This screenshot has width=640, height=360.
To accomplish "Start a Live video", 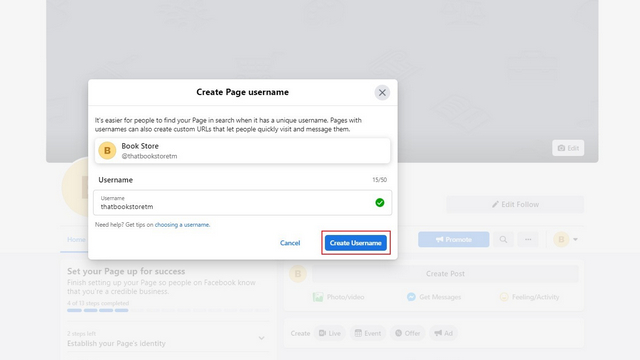I will tap(330, 333).
